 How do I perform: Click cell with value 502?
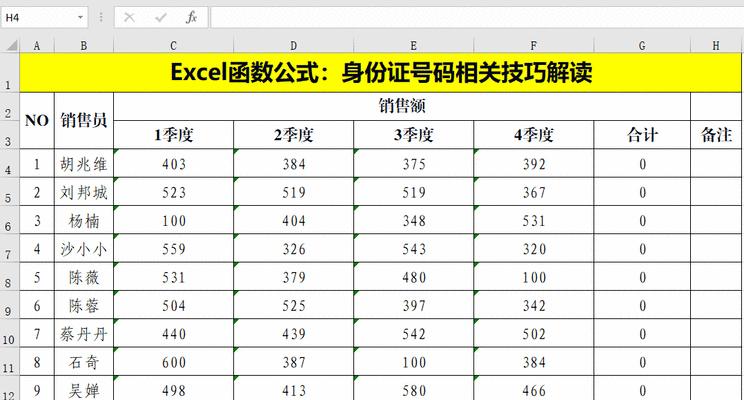coord(533,334)
